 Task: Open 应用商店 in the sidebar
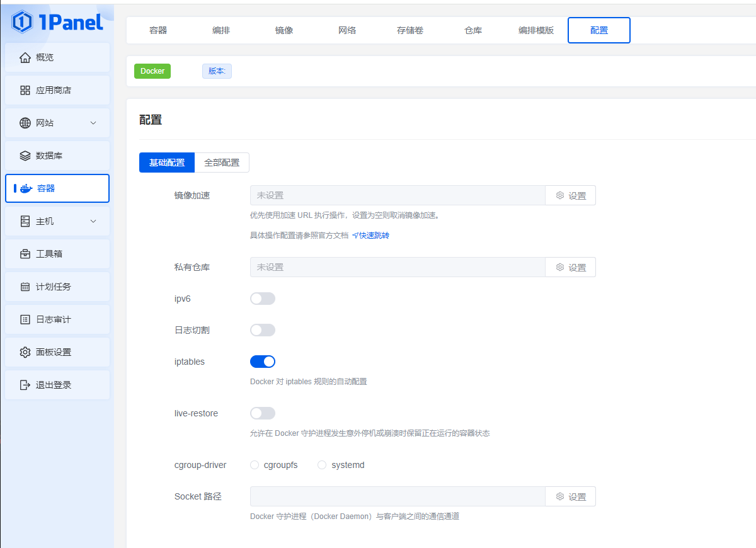(57, 90)
